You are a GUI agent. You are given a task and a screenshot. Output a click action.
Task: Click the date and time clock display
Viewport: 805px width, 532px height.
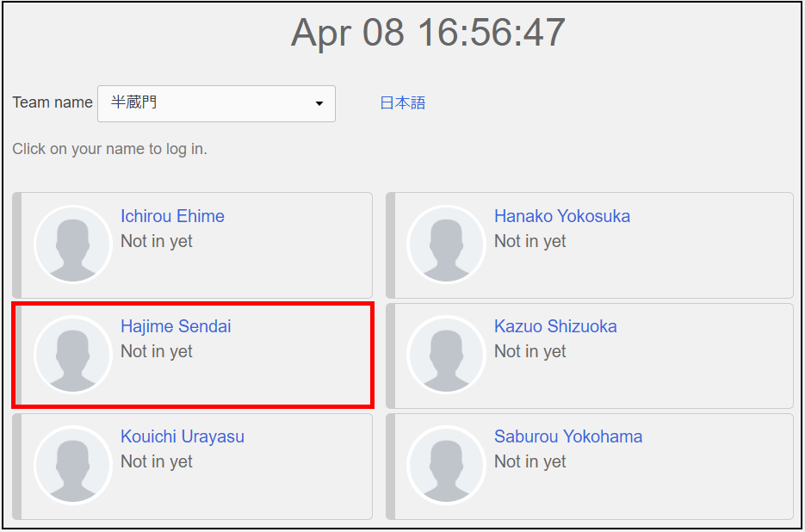pos(428,34)
